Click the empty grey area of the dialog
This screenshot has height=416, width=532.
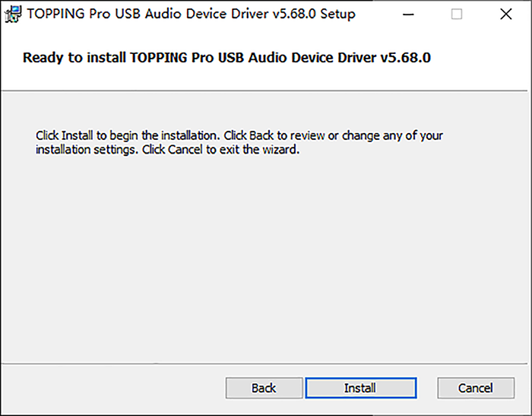click(x=264, y=258)
